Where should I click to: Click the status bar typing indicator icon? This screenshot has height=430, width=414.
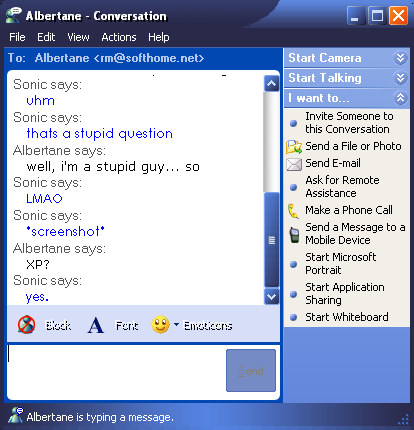[16, 415]
